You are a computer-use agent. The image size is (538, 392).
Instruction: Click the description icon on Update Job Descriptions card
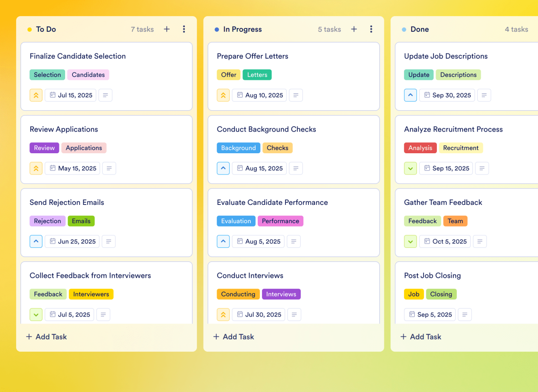tap(484, 95)
